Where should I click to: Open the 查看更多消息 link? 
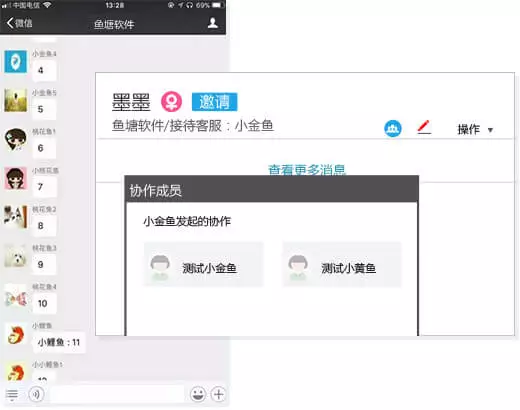pyautogui.click(x=306, y=170)
